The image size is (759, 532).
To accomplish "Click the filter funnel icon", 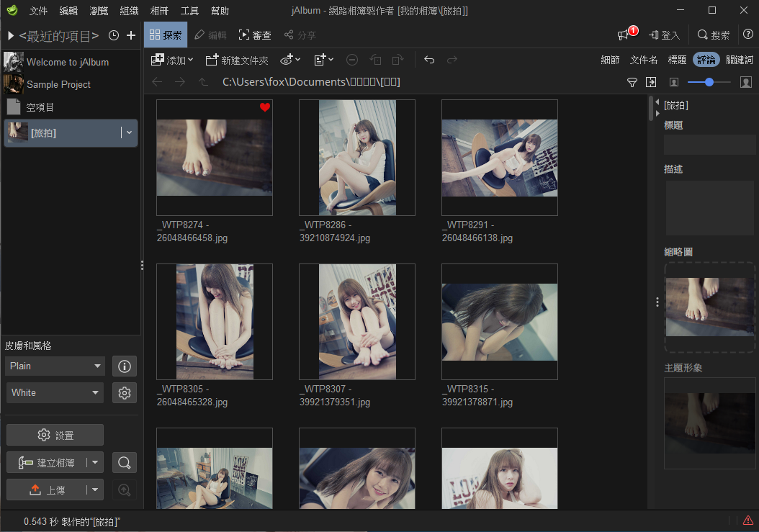I will (632, 82).
